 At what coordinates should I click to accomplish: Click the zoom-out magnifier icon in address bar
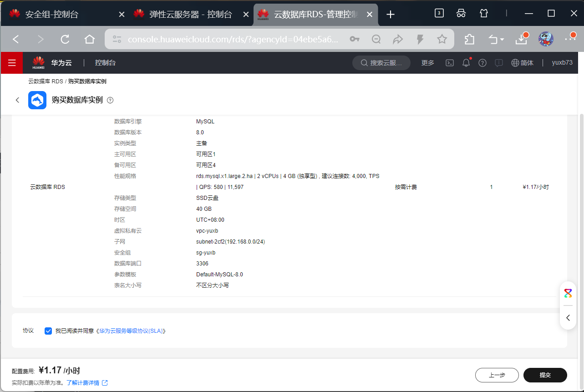coord(376,39)
